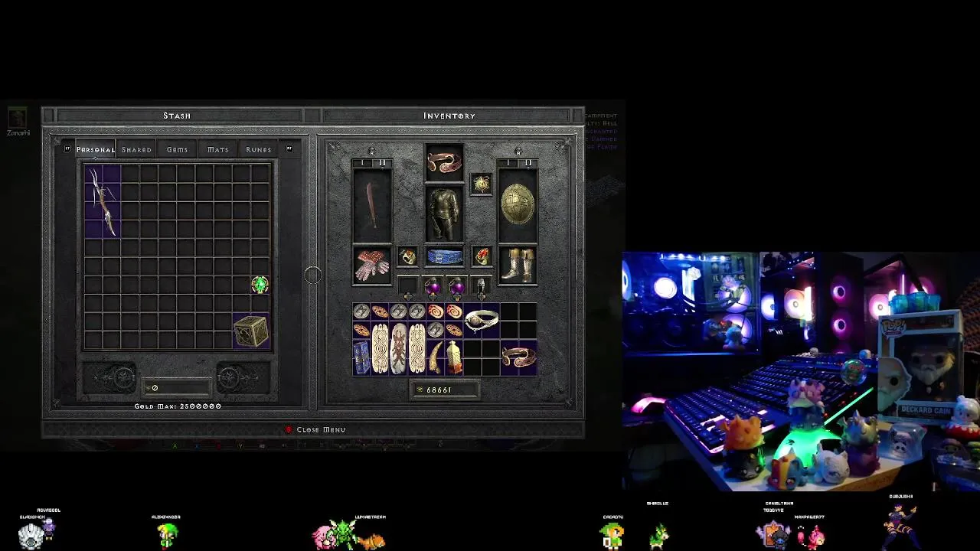Image resolution: width=980 pixels, height=551 pixels.
Task: Click the LT previous-tab arrow in stash
Action: click(x=67, y=148)
